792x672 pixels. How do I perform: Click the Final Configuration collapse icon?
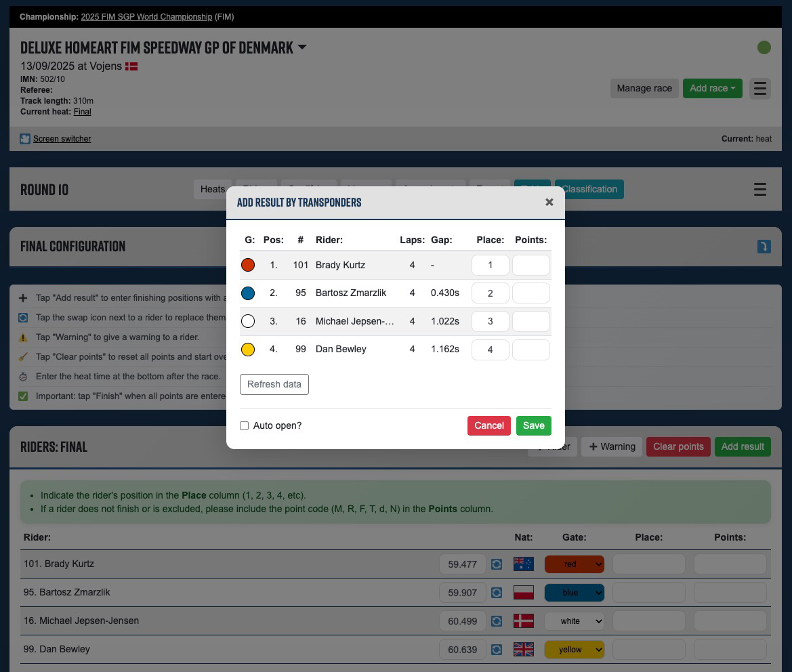click(764, 247)
